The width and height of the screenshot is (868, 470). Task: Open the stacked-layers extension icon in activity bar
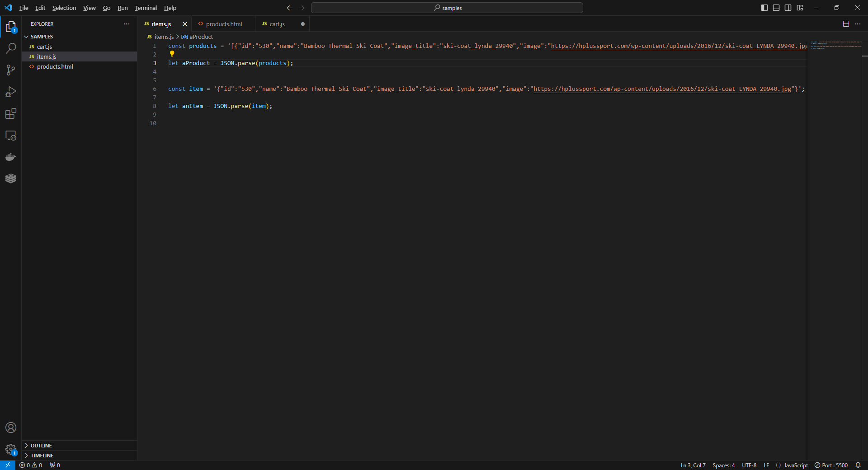pyautogui.click(x=11, y=179)
